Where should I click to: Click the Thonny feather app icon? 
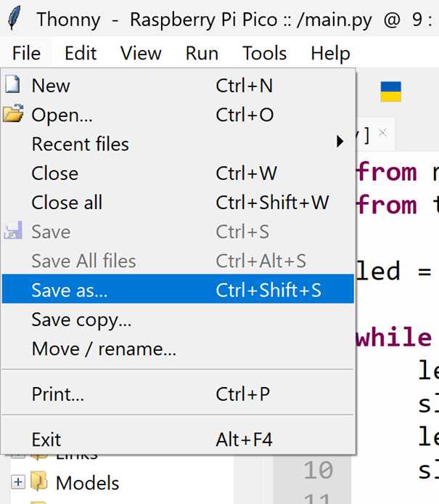[x=14, y=18]
